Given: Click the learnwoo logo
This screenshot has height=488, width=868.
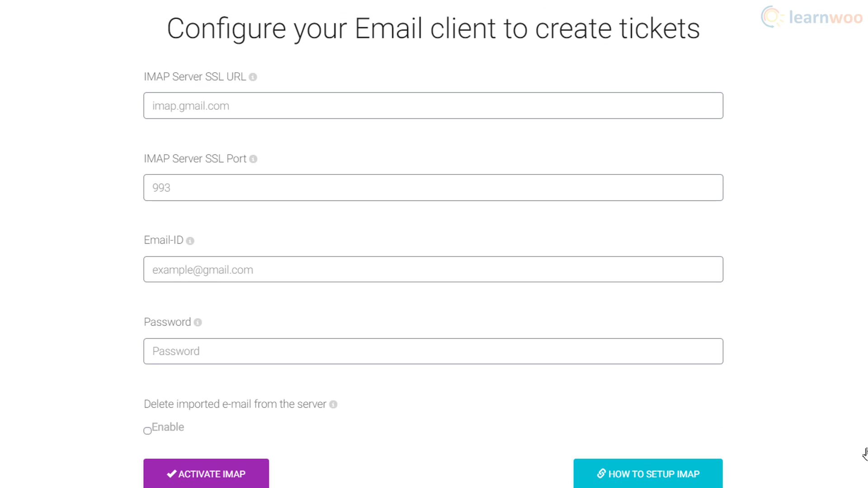Looking at the screenshot, I should pyautogui.click(x=812, y=17).
